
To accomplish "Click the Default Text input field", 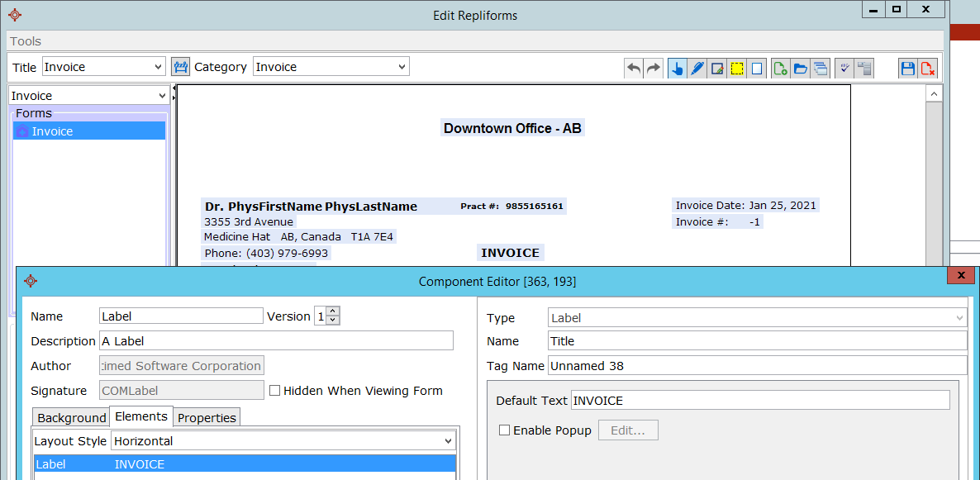I will point(759,401).
